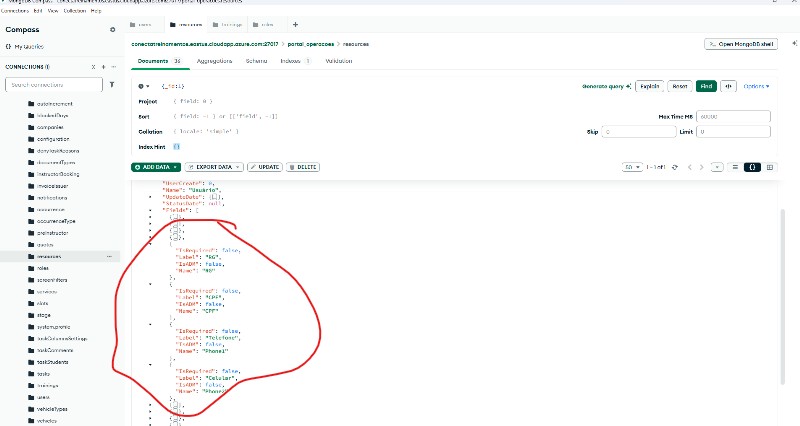Open the query history code icon button

coord(728,86)
